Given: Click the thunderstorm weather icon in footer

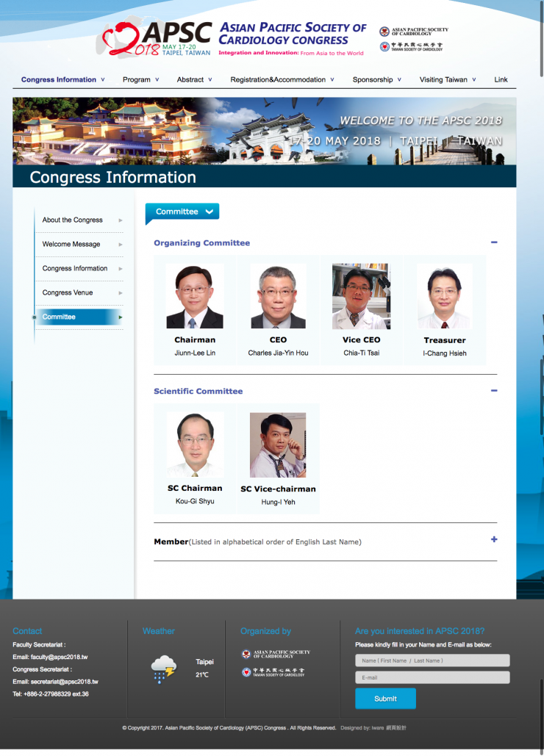Looking at the screenshot, I should tap(163, 669).
